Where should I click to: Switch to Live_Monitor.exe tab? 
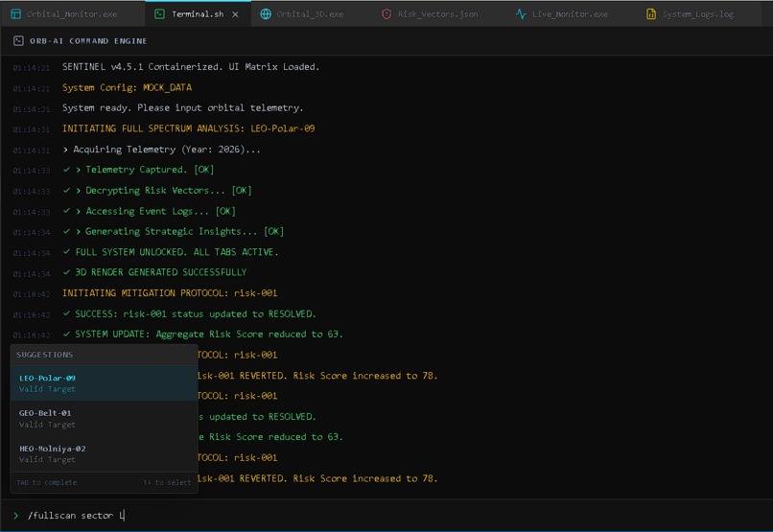(562, 14)
